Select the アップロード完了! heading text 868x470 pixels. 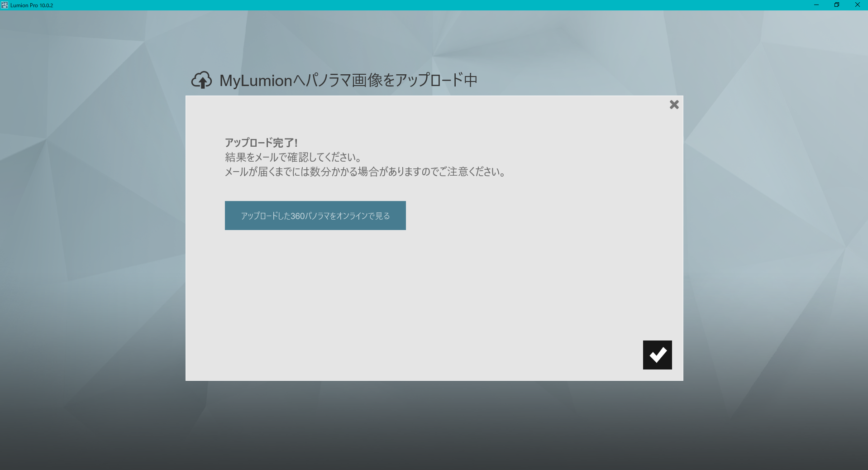click(261, 143)
